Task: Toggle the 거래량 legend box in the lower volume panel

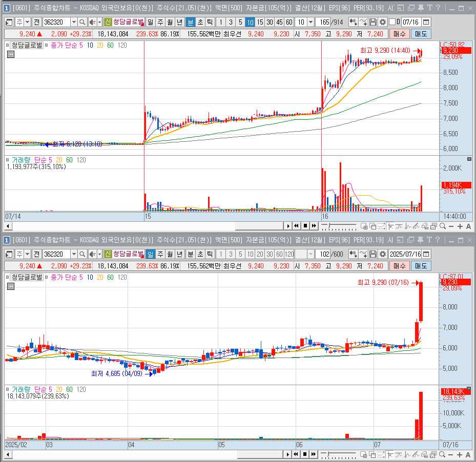Action: point(7,389)
